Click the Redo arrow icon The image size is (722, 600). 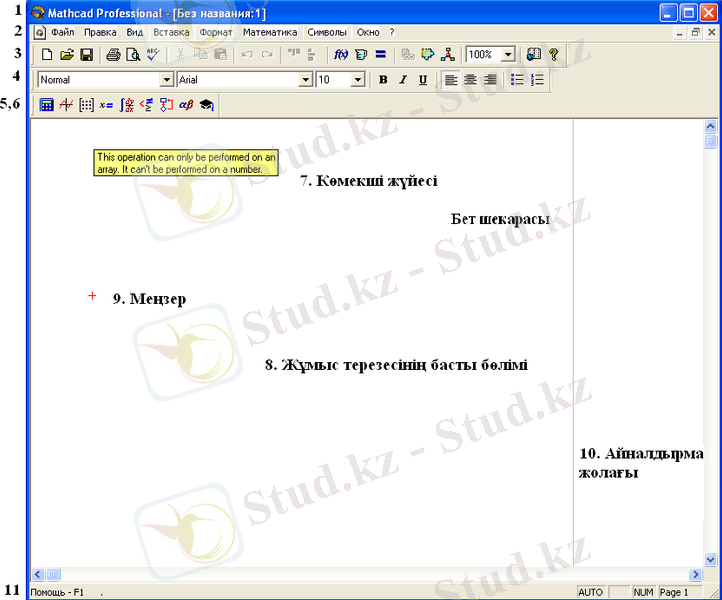(x=267, y=55)
